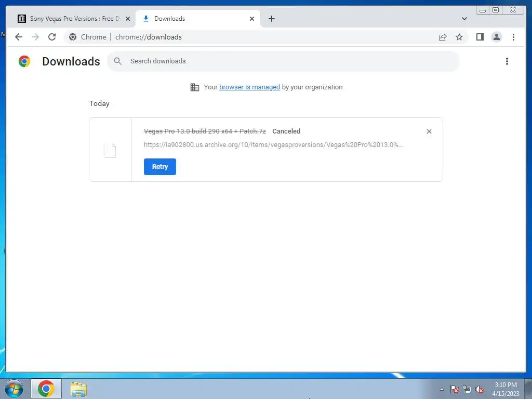Open Chrome's main three-dot menu

tap(513, 37)
